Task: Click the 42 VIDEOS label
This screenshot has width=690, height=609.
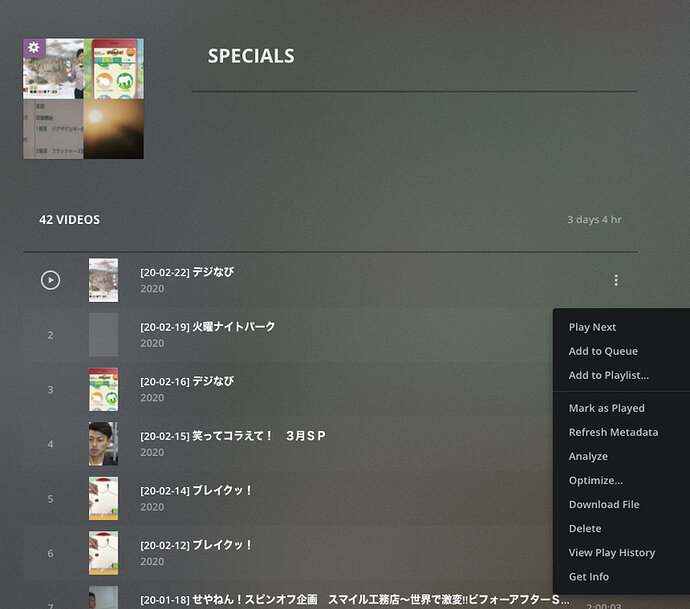Action: pyautogui.click(x=70, y=220)
